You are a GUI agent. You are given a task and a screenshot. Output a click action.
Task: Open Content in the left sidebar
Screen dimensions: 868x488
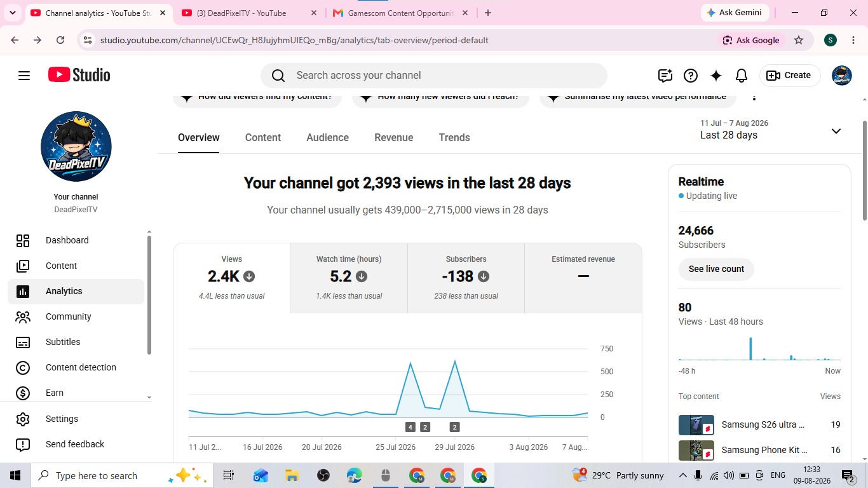(76, 266)
